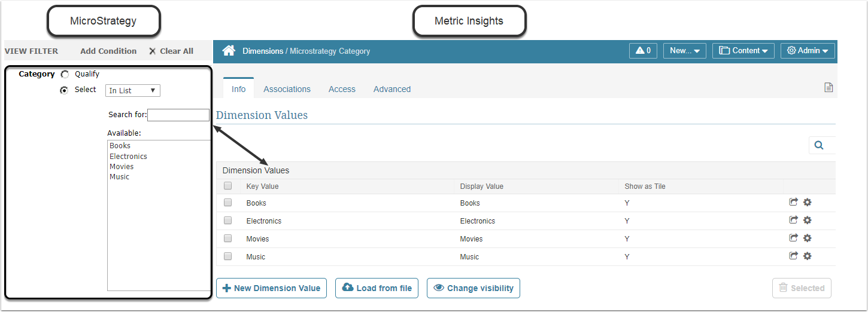Screen dimensions: 868x312
Task: Select Books in Available list
Action: coord(120,146)
